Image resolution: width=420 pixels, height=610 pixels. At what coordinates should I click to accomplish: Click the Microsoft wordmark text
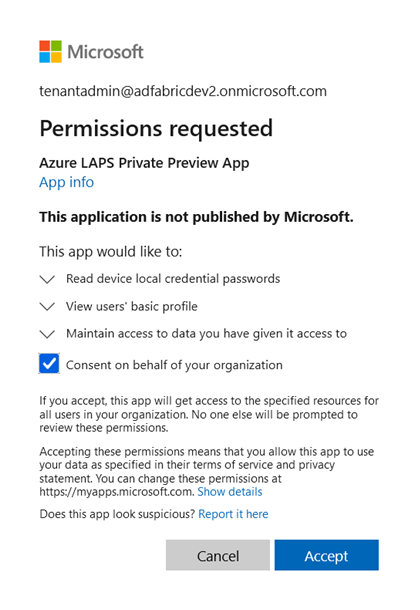pyautogui.click(x=105, y=52)
